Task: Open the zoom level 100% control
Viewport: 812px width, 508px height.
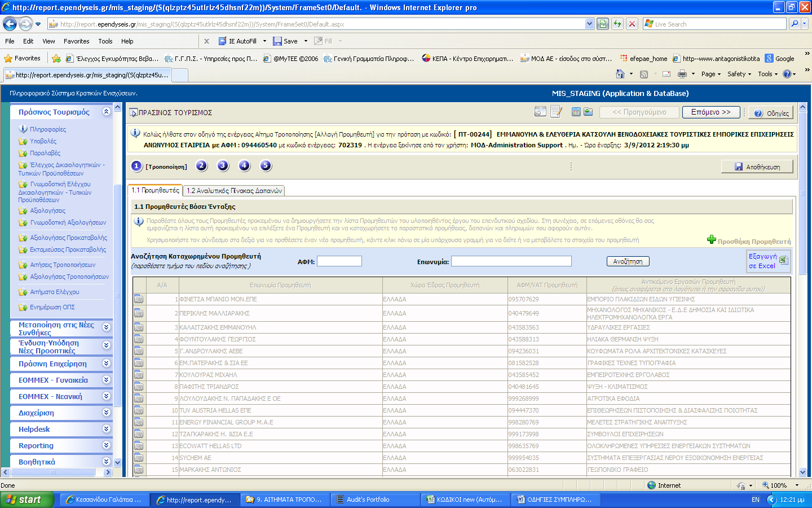Action: click(x=780, y=485)
